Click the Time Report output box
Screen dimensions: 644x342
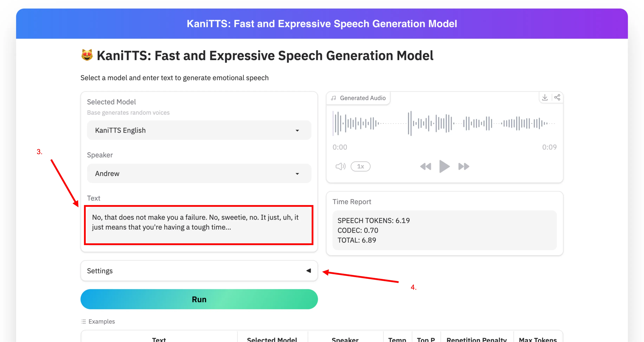click(444, 230)
